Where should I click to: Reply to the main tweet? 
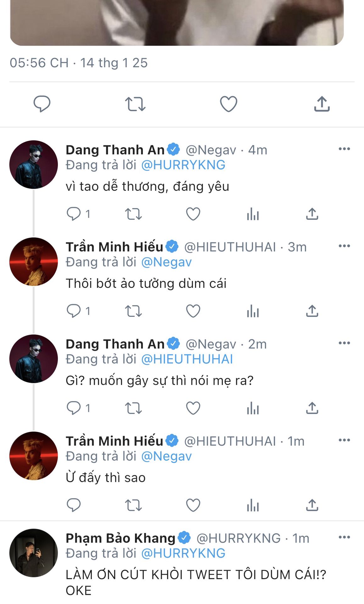(42, 104)
